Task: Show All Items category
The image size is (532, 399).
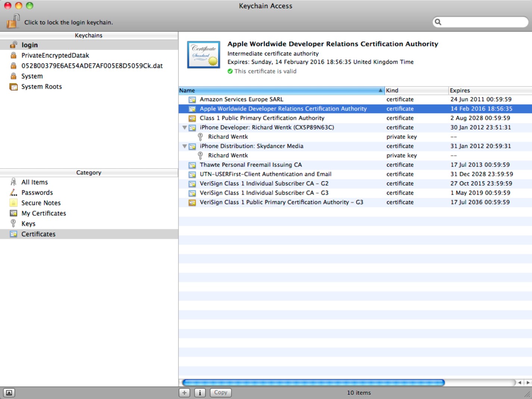Action: (x=89, y=182)
